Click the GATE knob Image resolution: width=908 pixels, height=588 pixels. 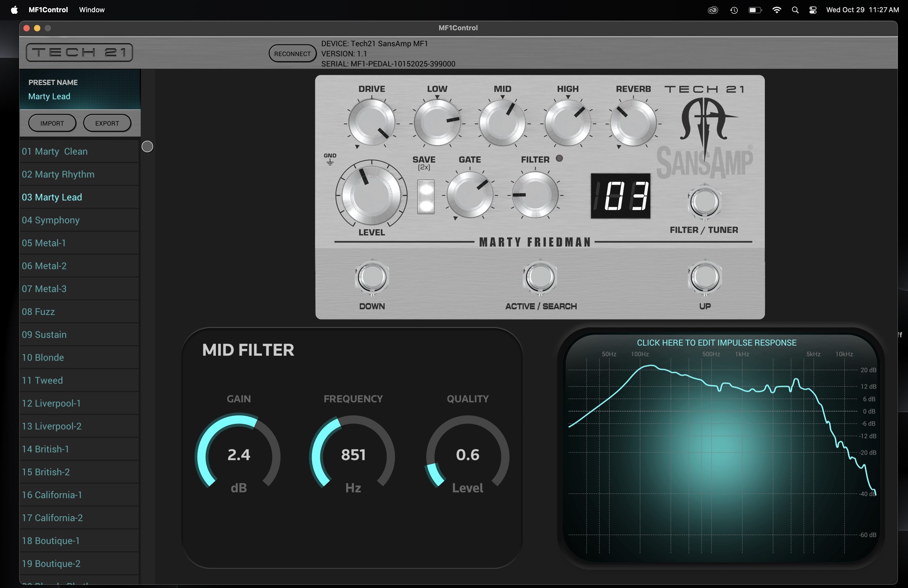470,195
